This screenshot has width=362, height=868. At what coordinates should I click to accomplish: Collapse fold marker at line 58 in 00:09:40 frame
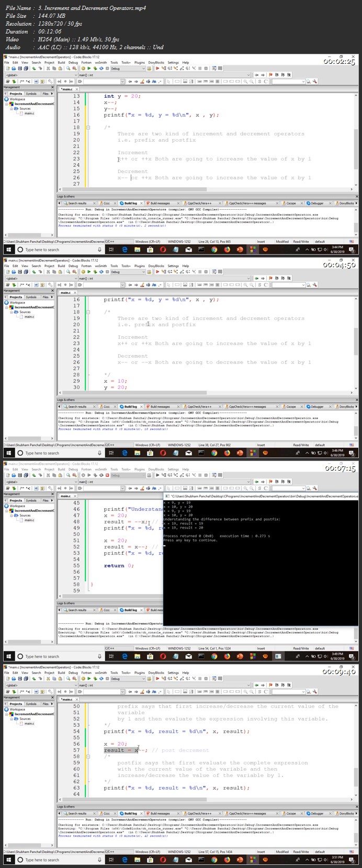click(88, 756)
